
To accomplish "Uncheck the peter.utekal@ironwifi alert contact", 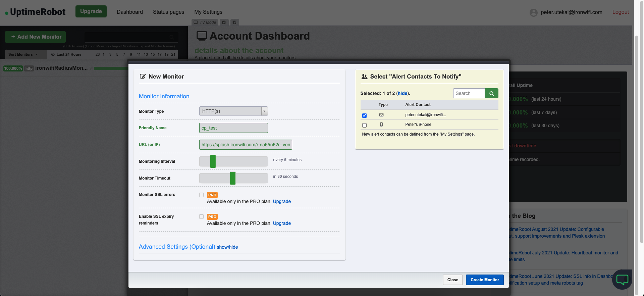I will pyautogui.click(x=364, y=115).
